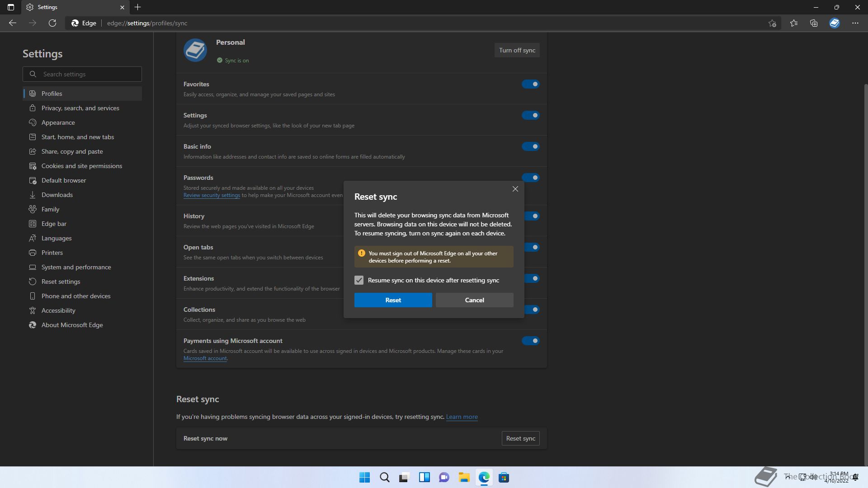Close the Reset sync dialog
868x488 pixels.
click(515, 189)
